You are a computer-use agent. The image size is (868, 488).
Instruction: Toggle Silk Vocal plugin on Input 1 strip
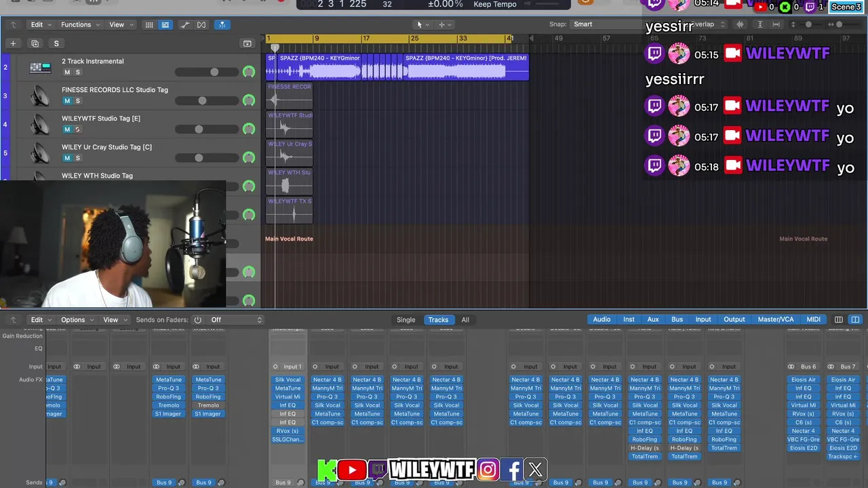(x=288, y=380)
